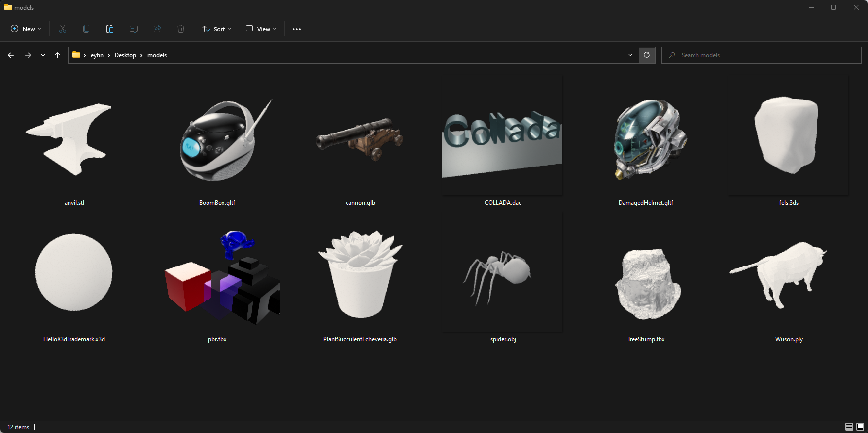Expand the address bar history dropdown
Image resolution: width=868 pixels, height=433 pixels.
pos(630,55)
